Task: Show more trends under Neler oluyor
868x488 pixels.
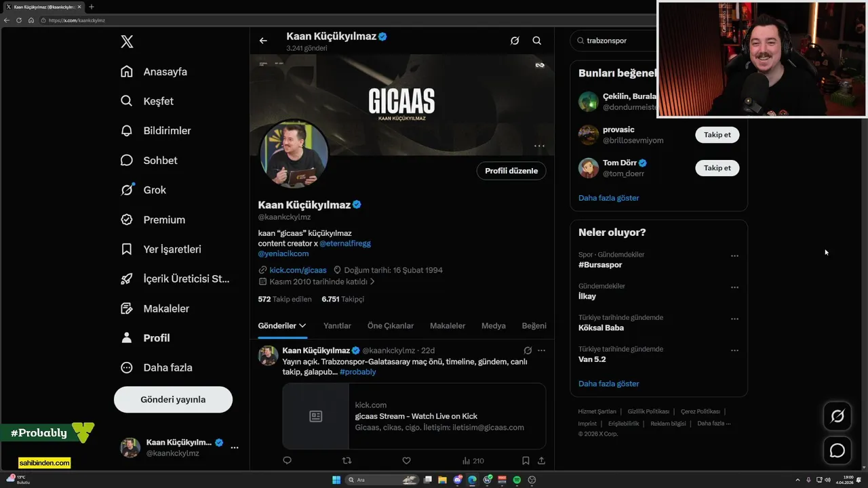Action: click(609, 384)
